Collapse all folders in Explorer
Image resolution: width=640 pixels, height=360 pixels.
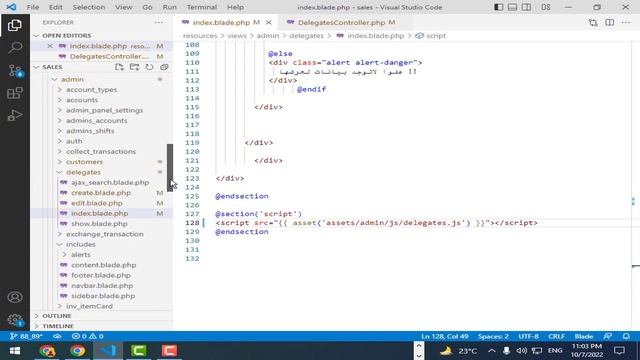click(164, 67)
